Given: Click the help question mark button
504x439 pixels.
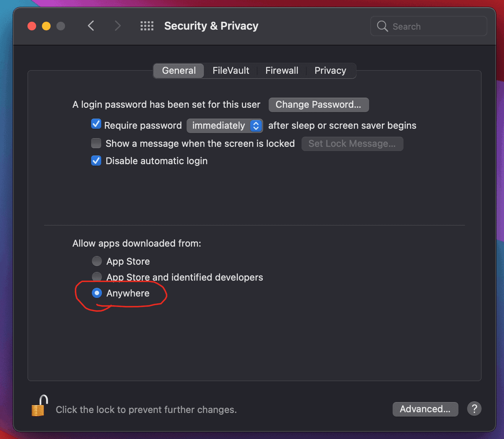Looking at the screenshot, I should [x=474, y=409].
